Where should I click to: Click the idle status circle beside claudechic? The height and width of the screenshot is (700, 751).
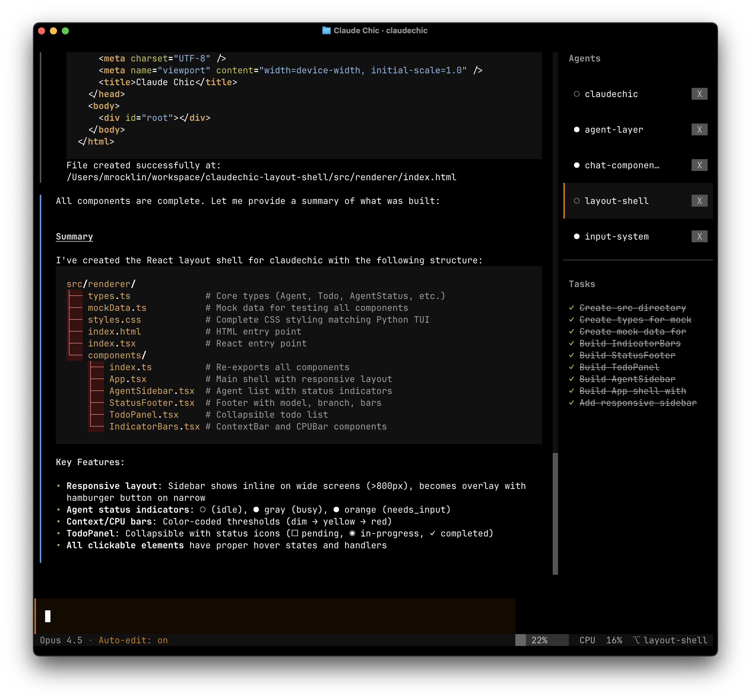576,94
